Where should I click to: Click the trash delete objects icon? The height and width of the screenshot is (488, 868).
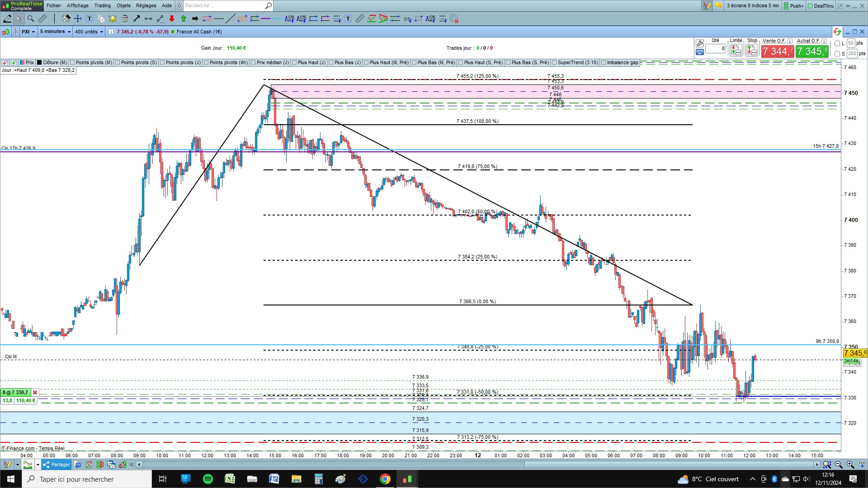click(x=125, y=19)
